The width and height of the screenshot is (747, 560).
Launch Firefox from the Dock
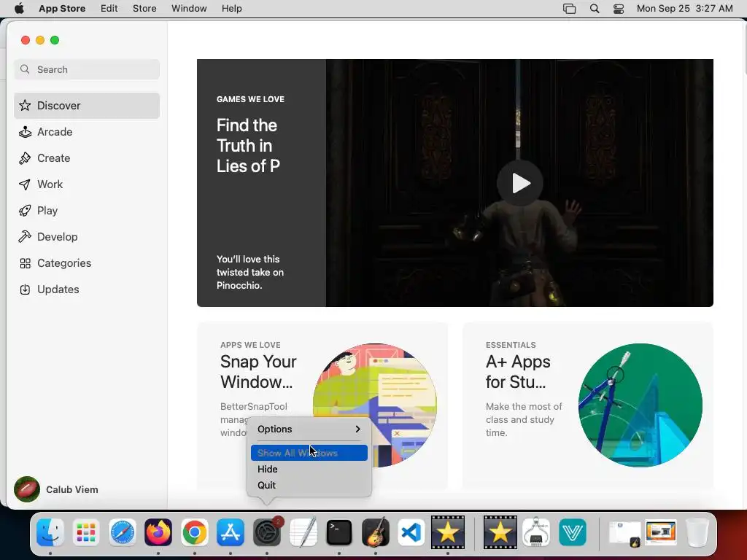click(x=158, y=532)
